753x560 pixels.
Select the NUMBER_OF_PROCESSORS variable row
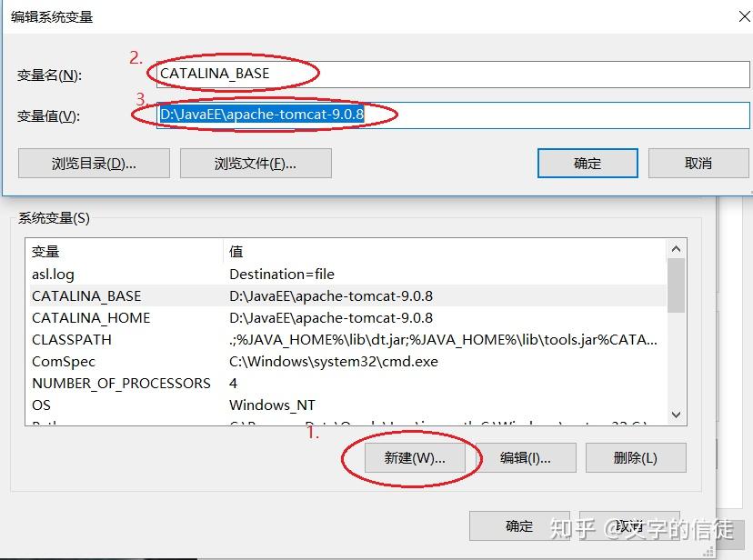(273, 383)
